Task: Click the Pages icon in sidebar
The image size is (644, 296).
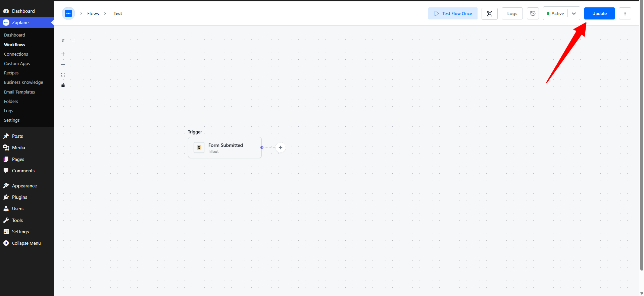Action: pyautogui.click(x=6, y=159)
